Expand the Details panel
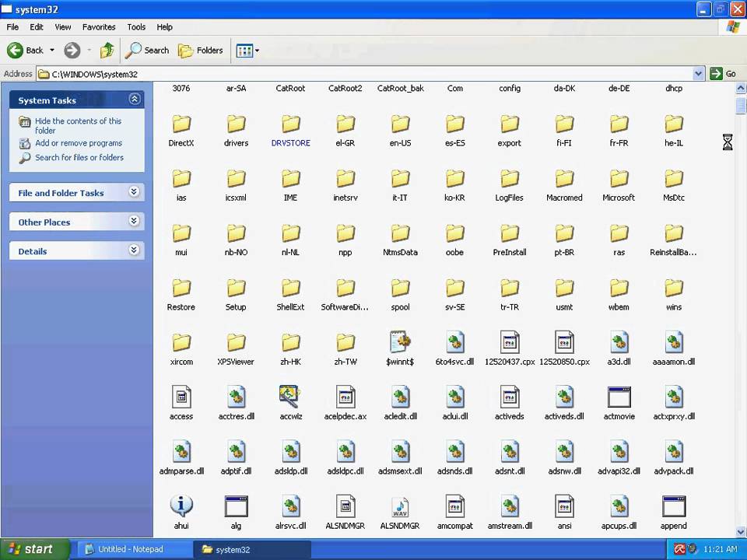Screen dimensions: 747x560 135,250
